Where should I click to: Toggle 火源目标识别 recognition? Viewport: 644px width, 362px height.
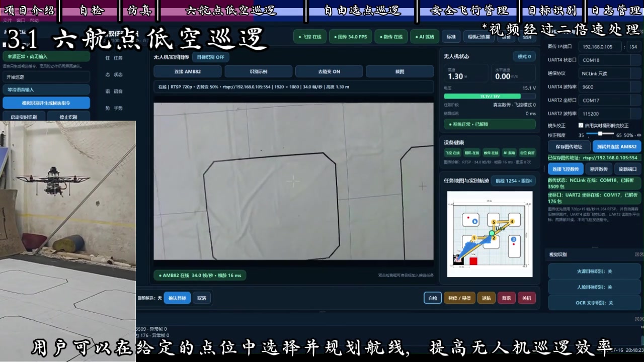pos(594,271)
